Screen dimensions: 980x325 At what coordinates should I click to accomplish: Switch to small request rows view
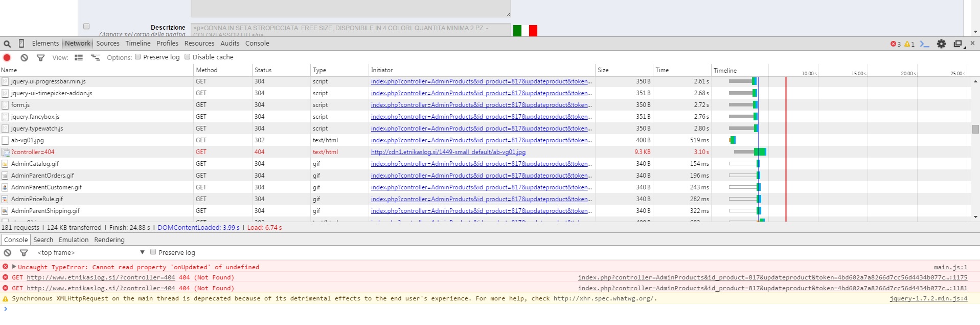coord(95,57)
